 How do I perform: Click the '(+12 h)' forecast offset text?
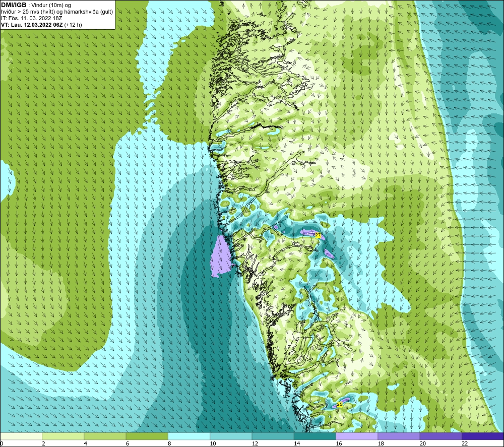[x=73, y=25]
